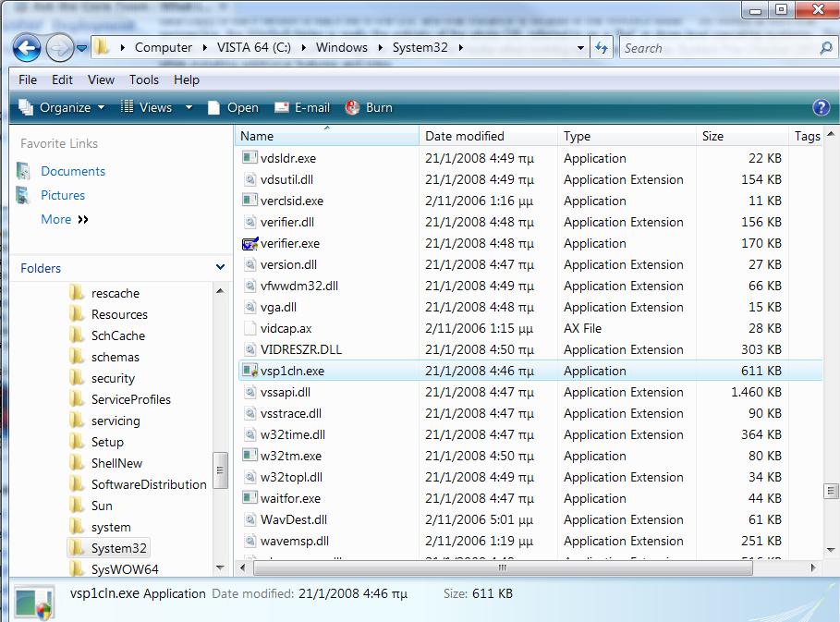The height and width of the screenshot is (622, 840).
Task: Click Folders tree scrollbar up arrow
Action: coord(220,291)
